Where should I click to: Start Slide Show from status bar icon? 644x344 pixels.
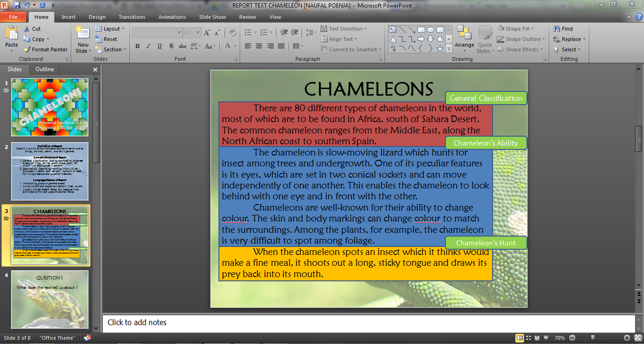(x=546, y=338)
